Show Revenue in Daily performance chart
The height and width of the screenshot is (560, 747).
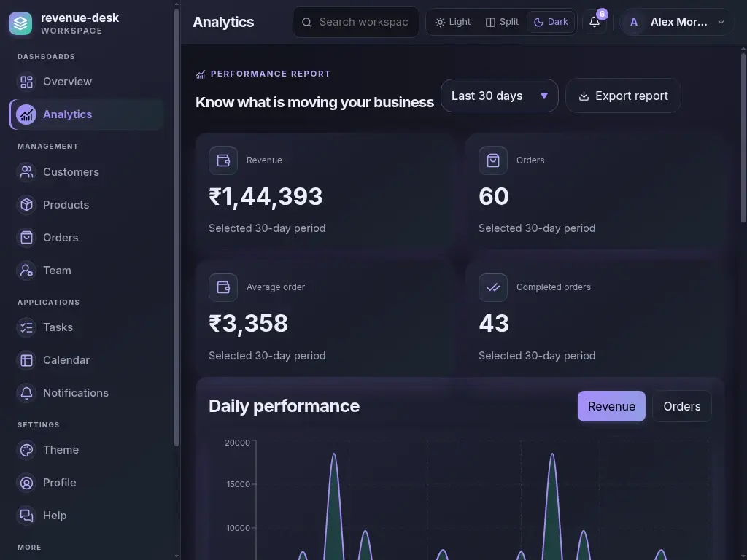click(x=612, y=406)
